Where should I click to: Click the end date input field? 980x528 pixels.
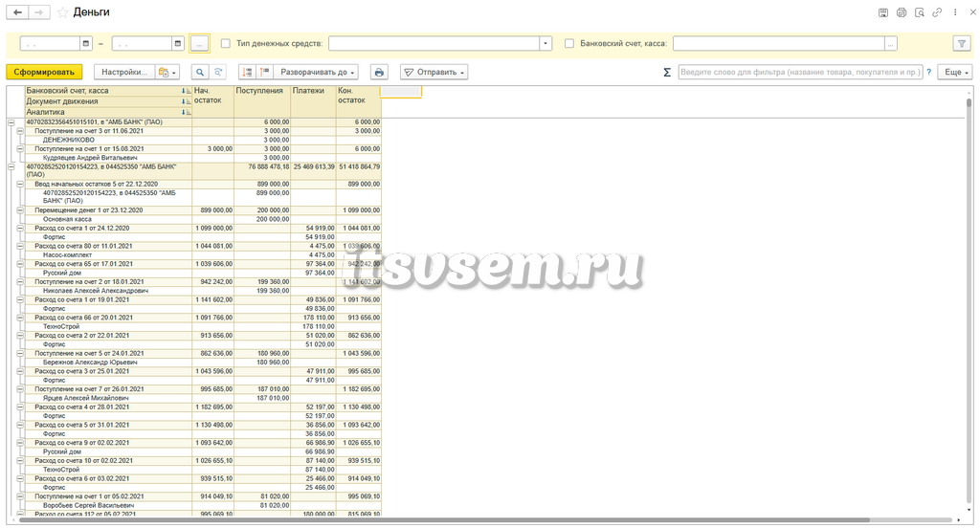142,43
